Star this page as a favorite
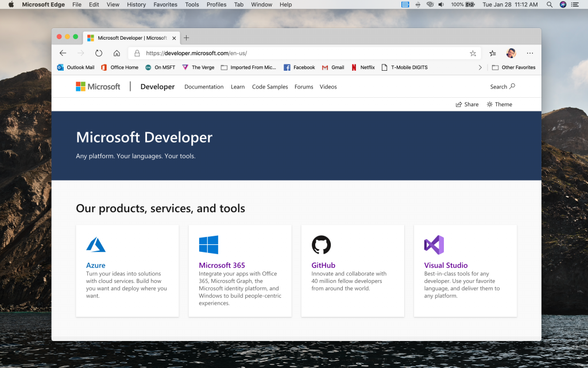 [473, 53]
